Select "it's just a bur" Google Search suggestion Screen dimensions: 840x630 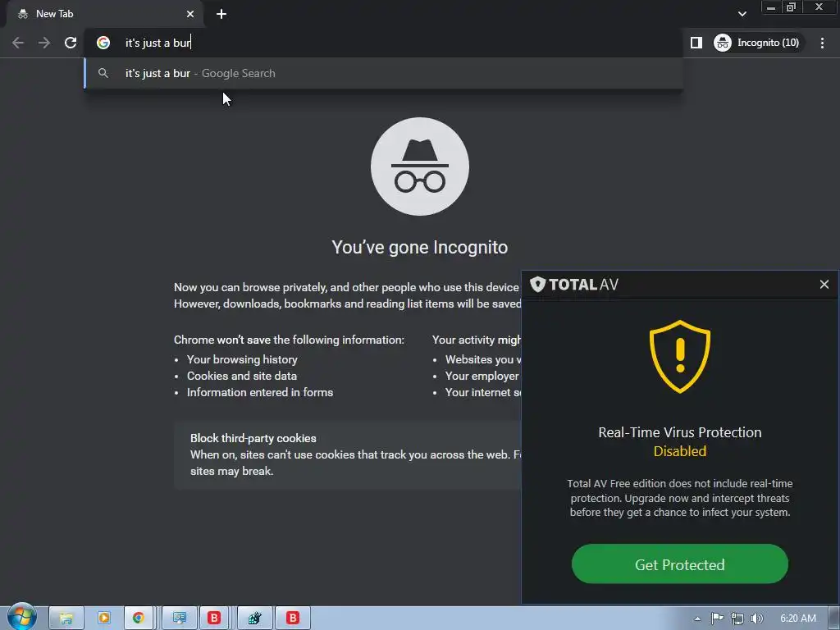pos(384,73)
